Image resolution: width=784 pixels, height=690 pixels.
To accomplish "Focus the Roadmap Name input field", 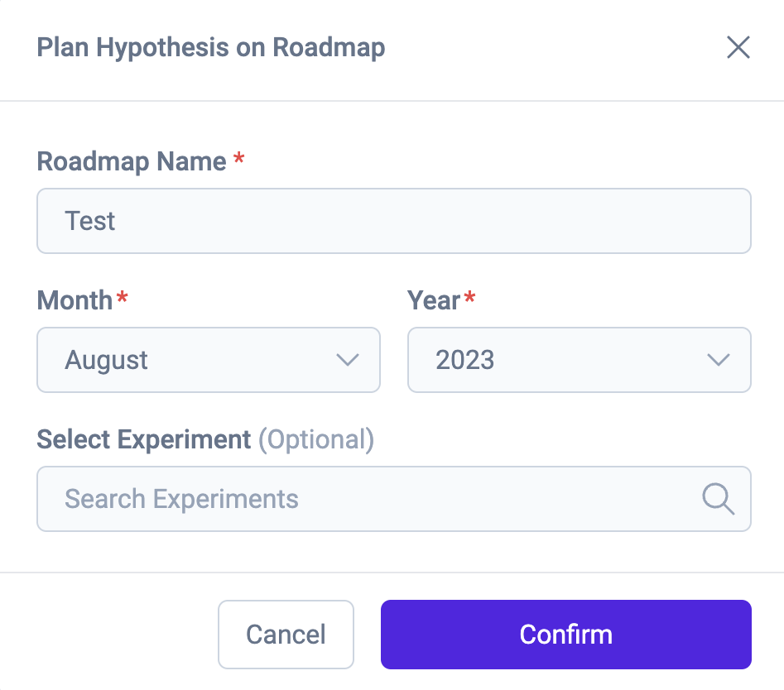I will pyautogui.click(x=394, y=221).
